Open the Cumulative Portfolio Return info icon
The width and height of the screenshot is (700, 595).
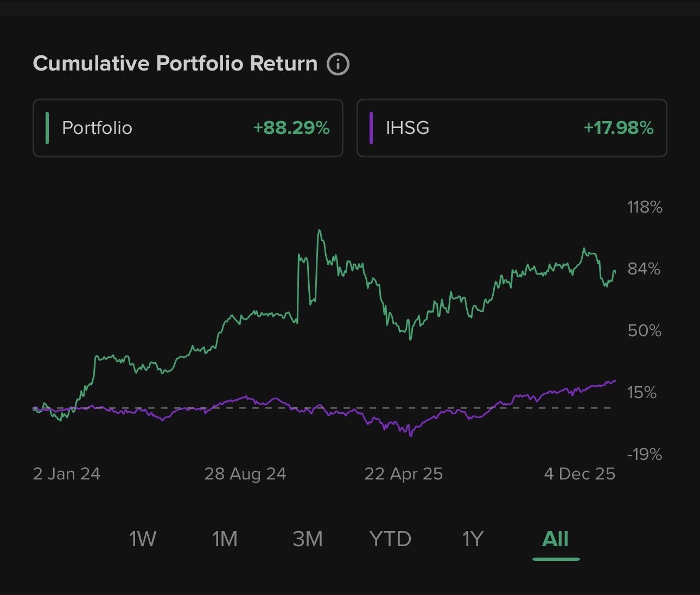(x=338, y=64)
